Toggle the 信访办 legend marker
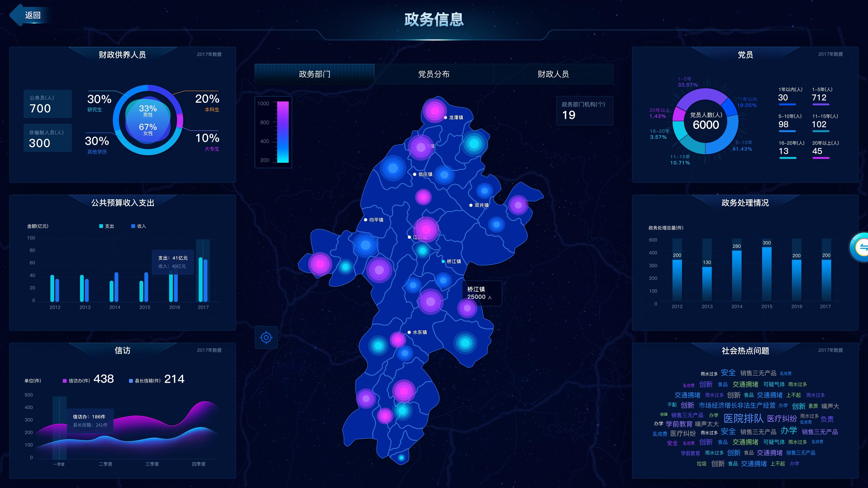Screen dimensions: 868x488 click(65, 381)
